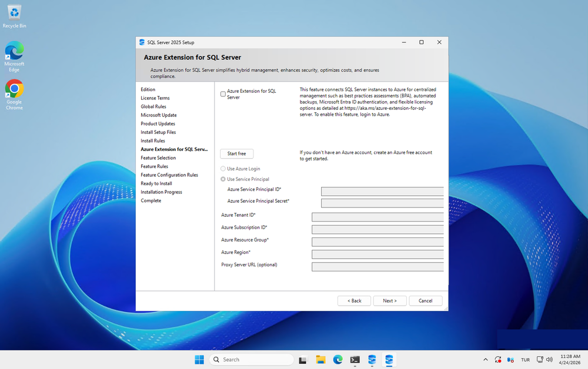Viewport: 588px width, 369px height.
Task: Click the taskbar Search box
Action: coord(251,360)
